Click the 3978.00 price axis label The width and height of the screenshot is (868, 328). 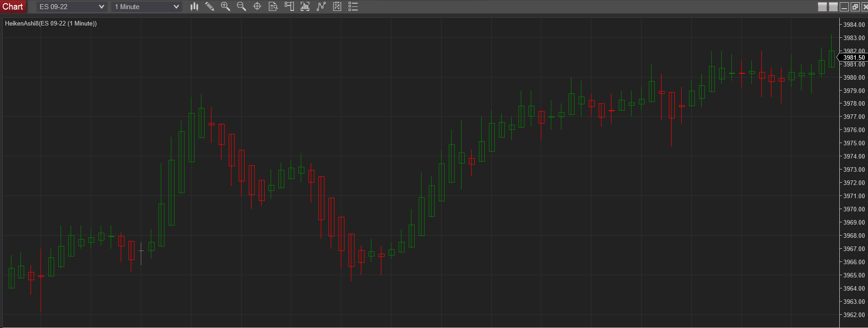854,103
